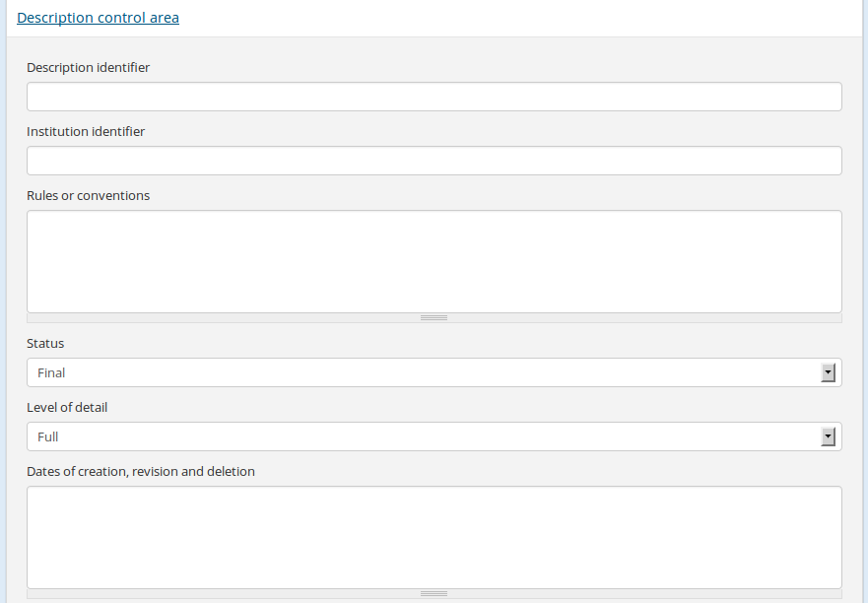Grab the Dates of creation resize handle
868x603 pixels.
434,594
